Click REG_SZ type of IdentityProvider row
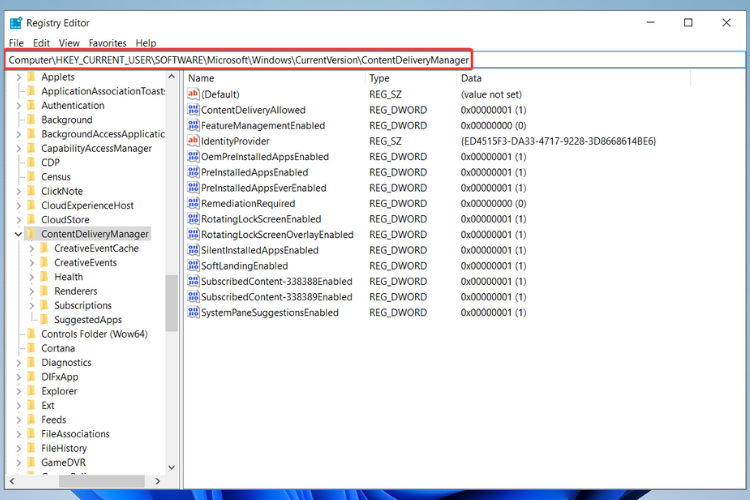 [x=385, y=141]
